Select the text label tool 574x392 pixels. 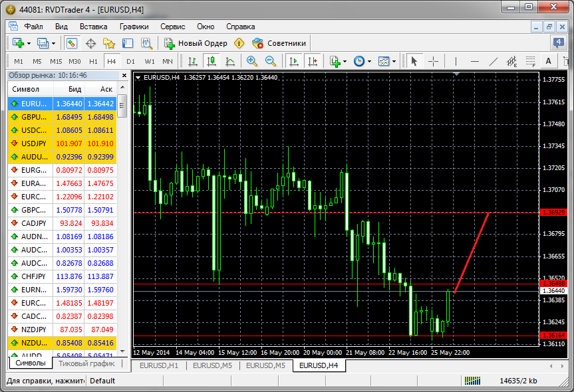tap(549, 61)
